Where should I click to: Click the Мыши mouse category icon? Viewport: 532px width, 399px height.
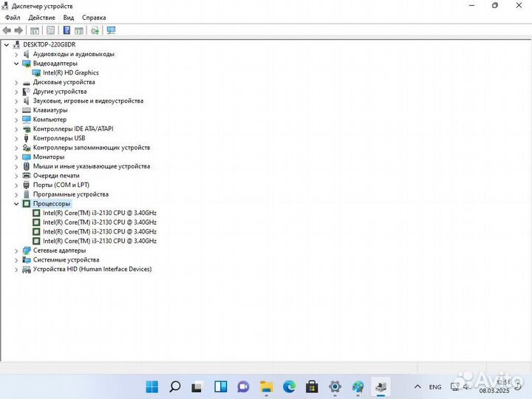[x=27, y=166]
